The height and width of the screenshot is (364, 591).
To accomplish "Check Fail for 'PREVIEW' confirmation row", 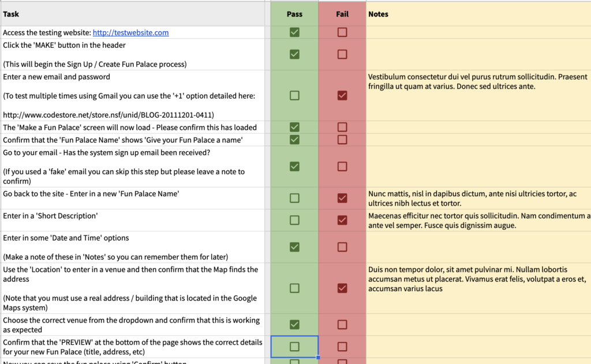I will coord(342,347).
